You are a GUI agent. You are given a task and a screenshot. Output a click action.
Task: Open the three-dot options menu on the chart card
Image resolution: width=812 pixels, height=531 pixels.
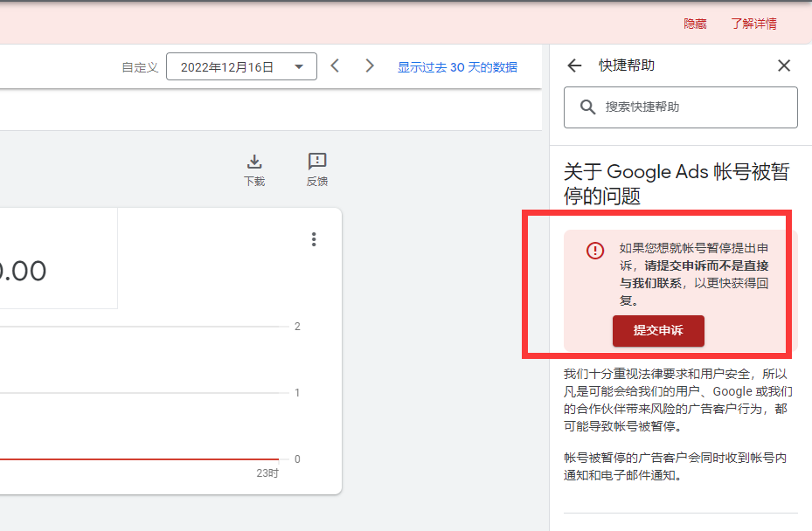(x=314, y=239)
